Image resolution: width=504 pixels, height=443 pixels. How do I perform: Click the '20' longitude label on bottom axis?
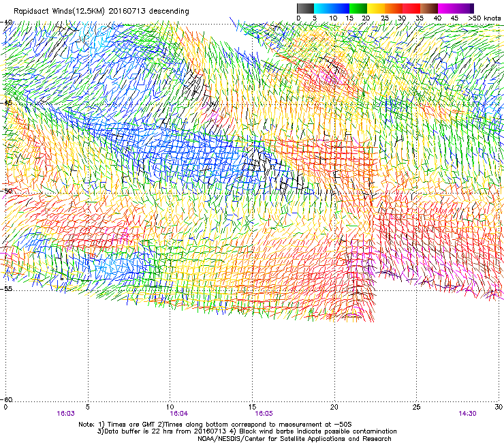(x=334, y=407)
